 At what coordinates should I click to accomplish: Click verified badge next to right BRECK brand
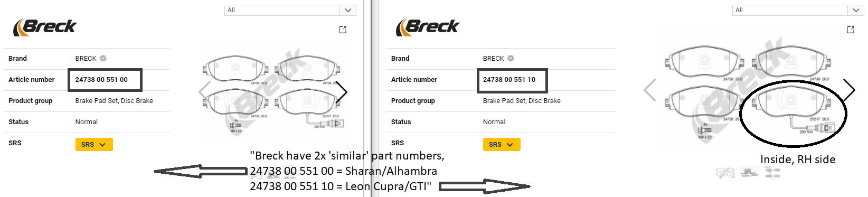pyautogui.click(x=511, y=59)
